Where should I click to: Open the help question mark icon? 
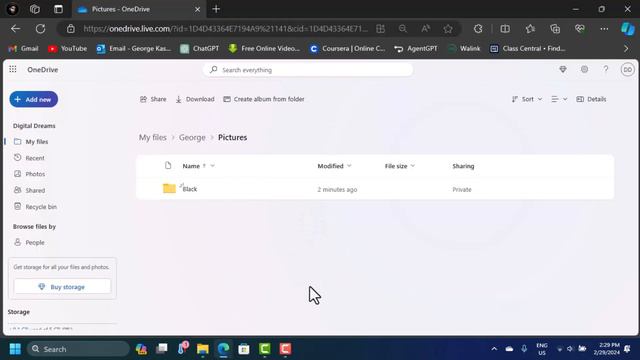click(x=606, y=69)
